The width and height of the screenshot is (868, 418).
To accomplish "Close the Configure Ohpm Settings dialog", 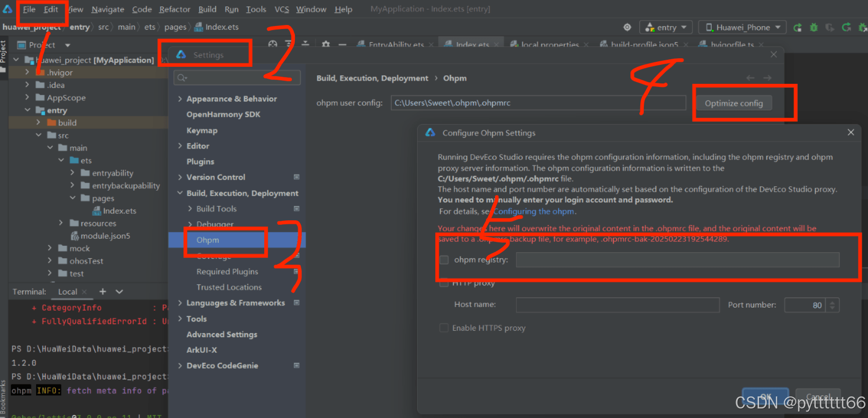I will click(x=850, y=132).
